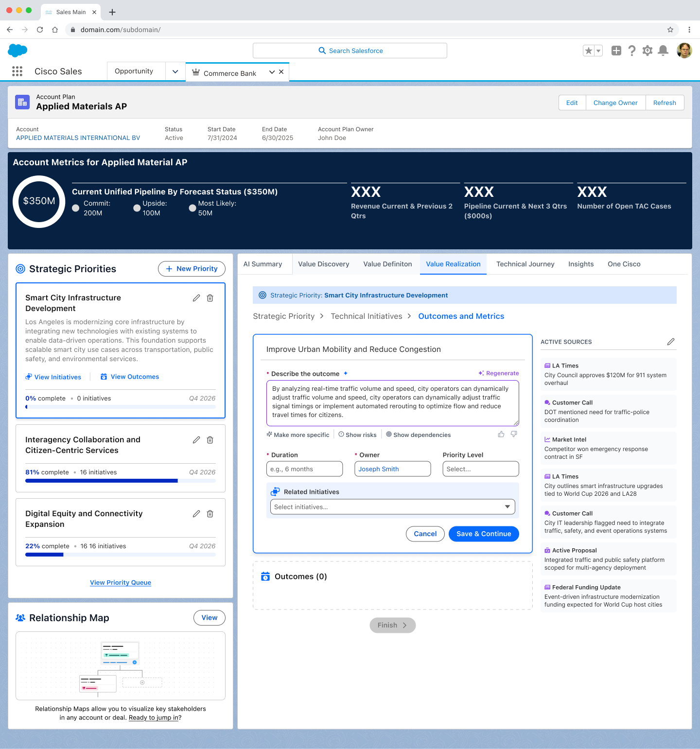Expand the Opportunity tab dropdown chevron
700x749 pixels.
point(175,71)
